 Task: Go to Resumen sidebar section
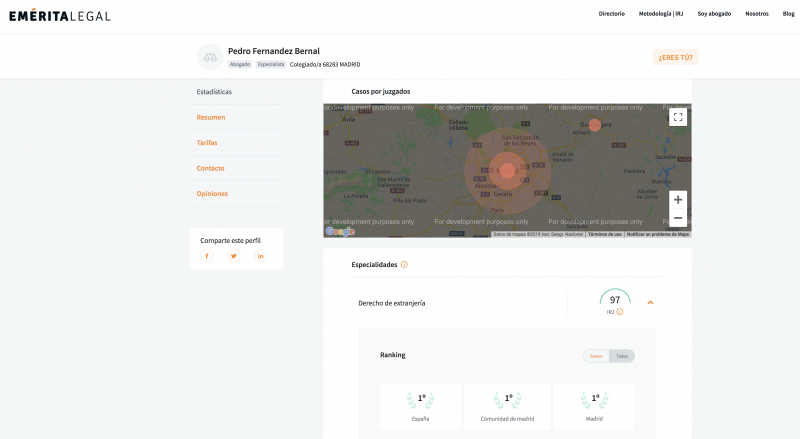click(211, 117)
